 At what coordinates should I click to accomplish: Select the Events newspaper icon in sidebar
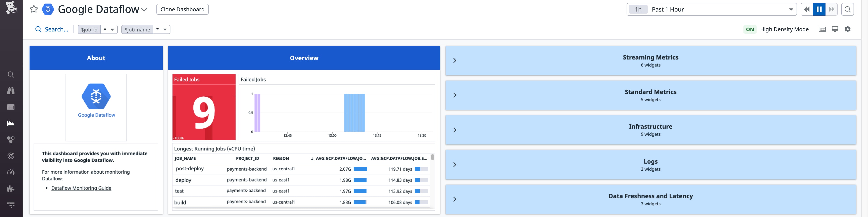point(11,107)
